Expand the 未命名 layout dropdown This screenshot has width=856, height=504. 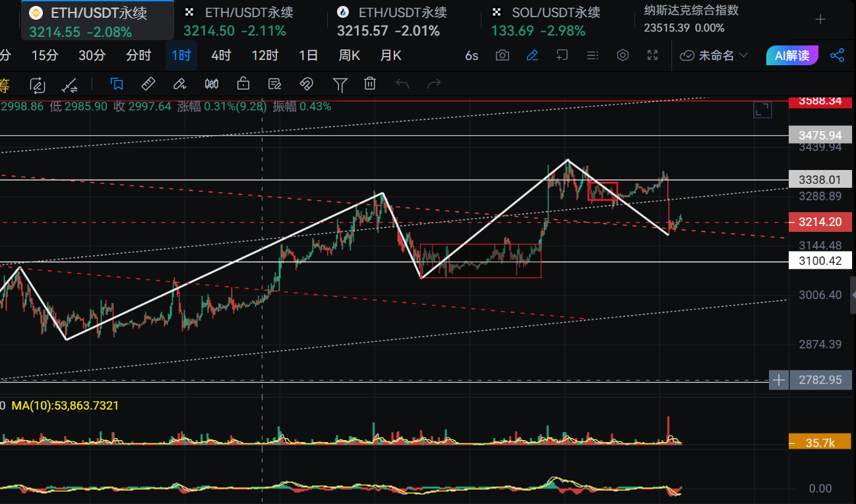[715, 55]
